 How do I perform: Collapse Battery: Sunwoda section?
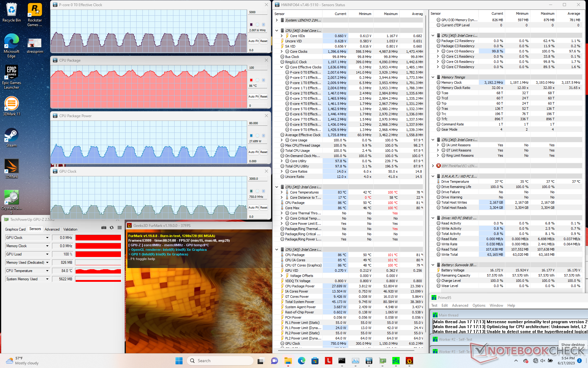(433, 265)
